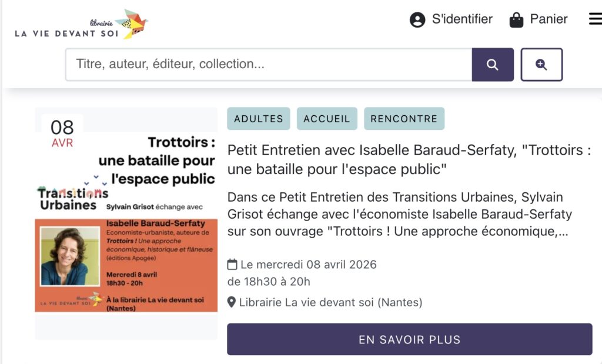Open the Panier cart link
Image resolution: width=602 pixels, height=364 pixels.
pyautogui.click(x=549, y=19)
